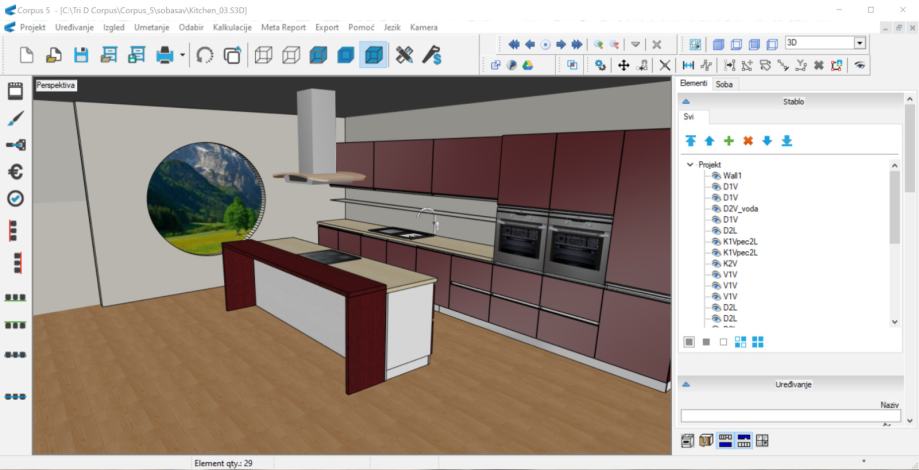Click the Print icon in toolbar
This screenshot has width=919, height=470.
163,56
